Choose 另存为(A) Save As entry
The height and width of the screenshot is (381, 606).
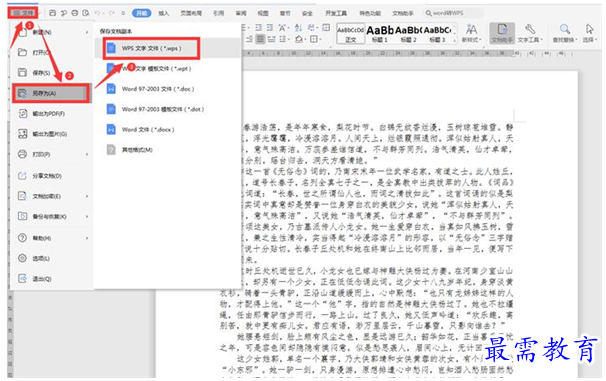(51, 93)
